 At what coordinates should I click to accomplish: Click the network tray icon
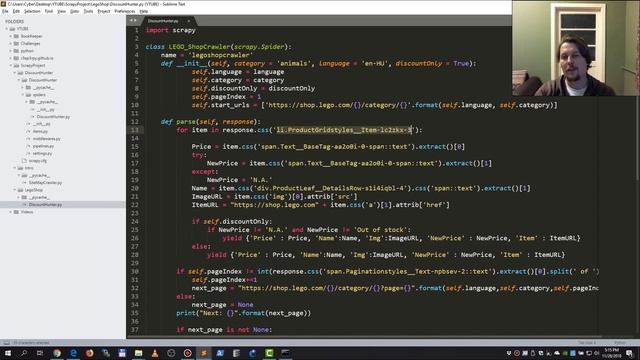pyautogui.click(x=589, y=353)
